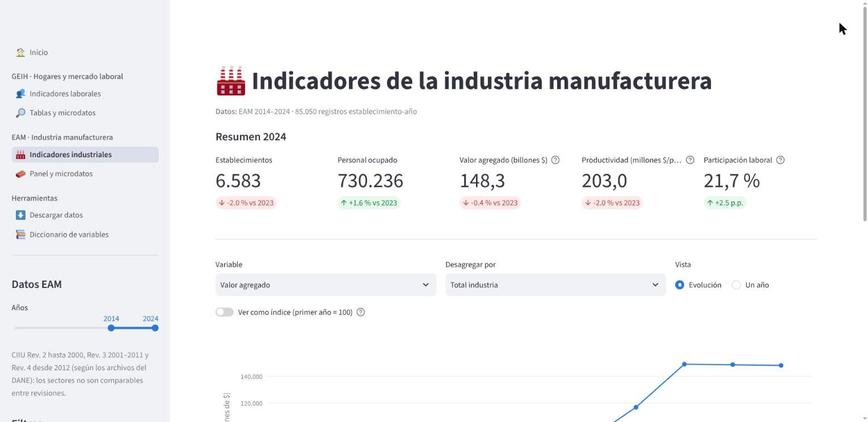
Task: Open Panel y microdatos page
Action: pyautogui.click(x=85, y=174)
